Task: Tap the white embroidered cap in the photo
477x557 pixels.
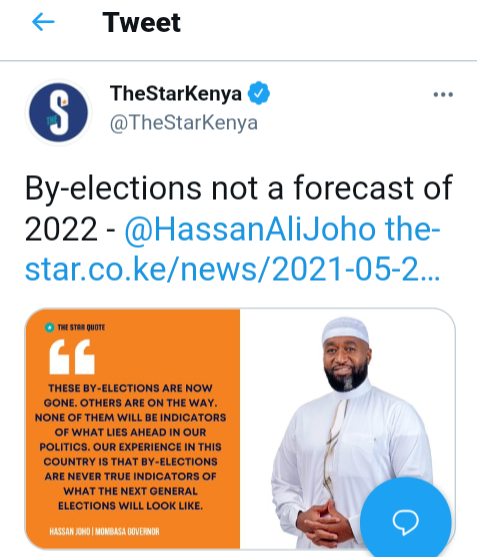Action: (x=345, y=331)
